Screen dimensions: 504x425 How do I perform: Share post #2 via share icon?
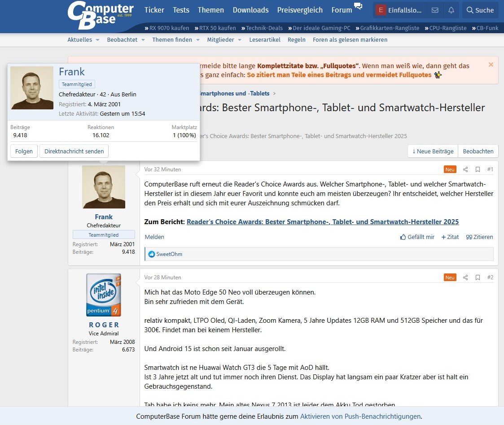pyautogui.click(x=465, y=278)
